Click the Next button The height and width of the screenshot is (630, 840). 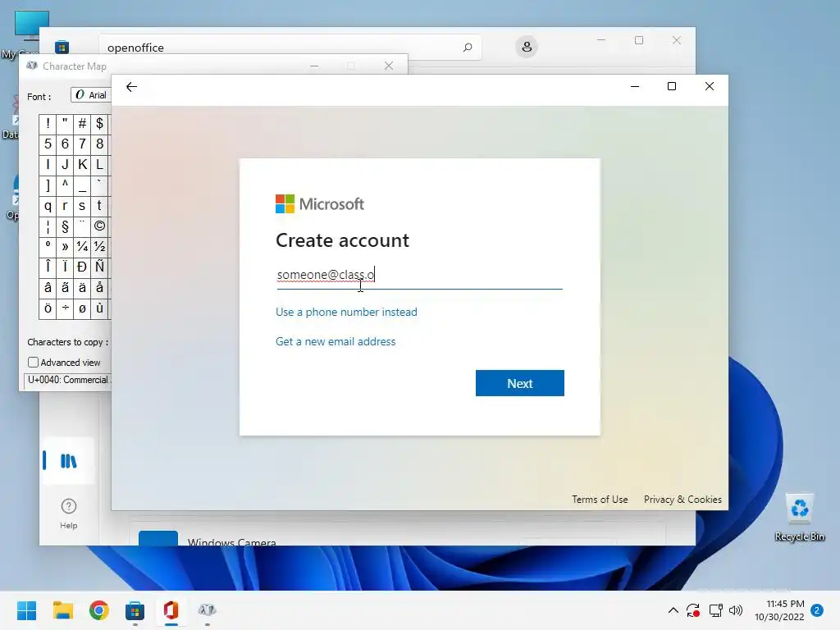click(x=519, y=383)
